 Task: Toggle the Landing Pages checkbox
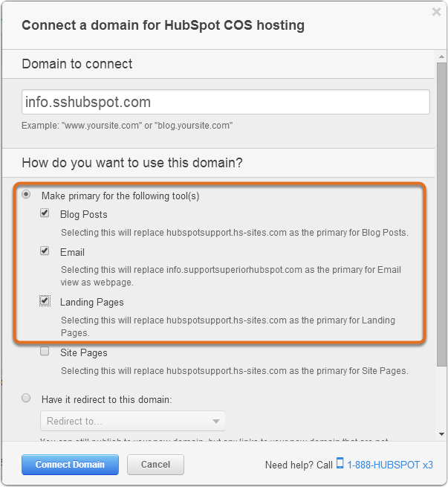pos(45,301)
